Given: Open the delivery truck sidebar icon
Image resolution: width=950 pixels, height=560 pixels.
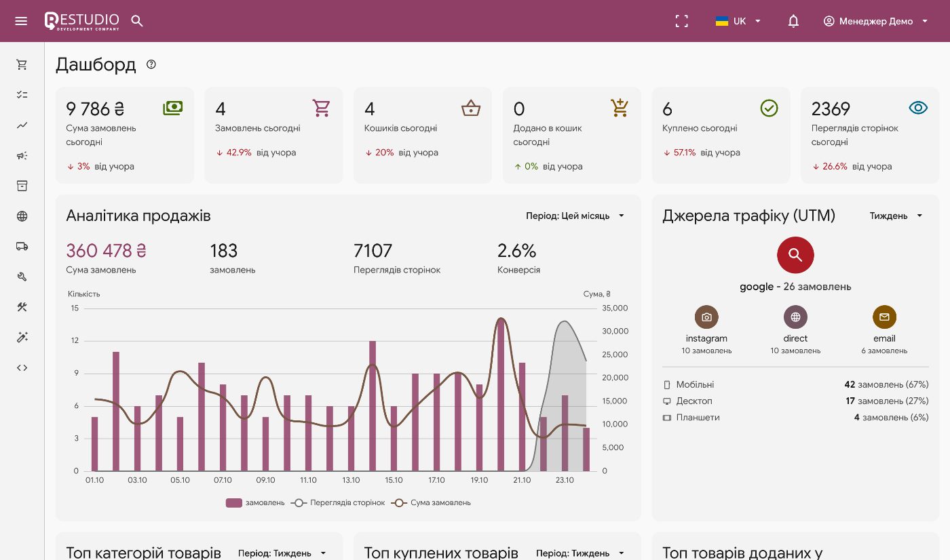Looking at the screenshot, I should 22,246.
